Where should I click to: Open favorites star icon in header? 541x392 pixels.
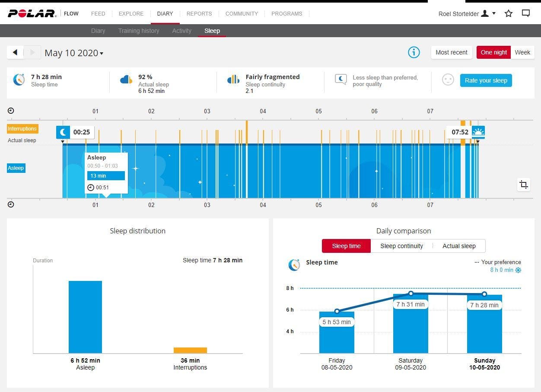509,13
